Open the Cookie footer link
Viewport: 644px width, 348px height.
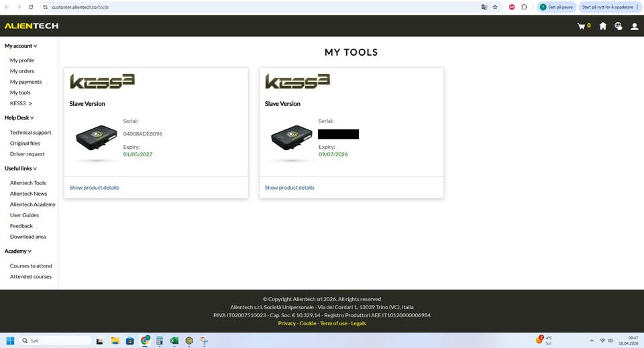pos(308,323)
